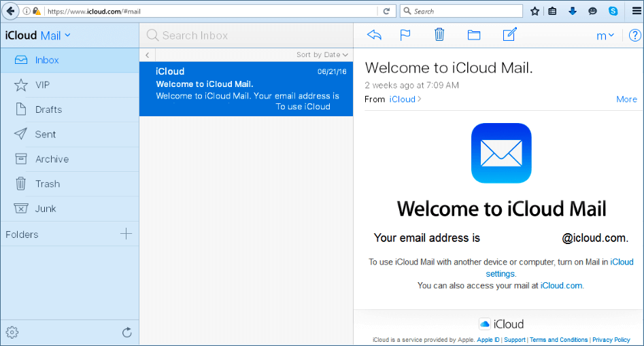The height and width of the screenshot is (346, 644).
Task: Compose a new message with the pencil icon
Action: (x=510, y=35)
